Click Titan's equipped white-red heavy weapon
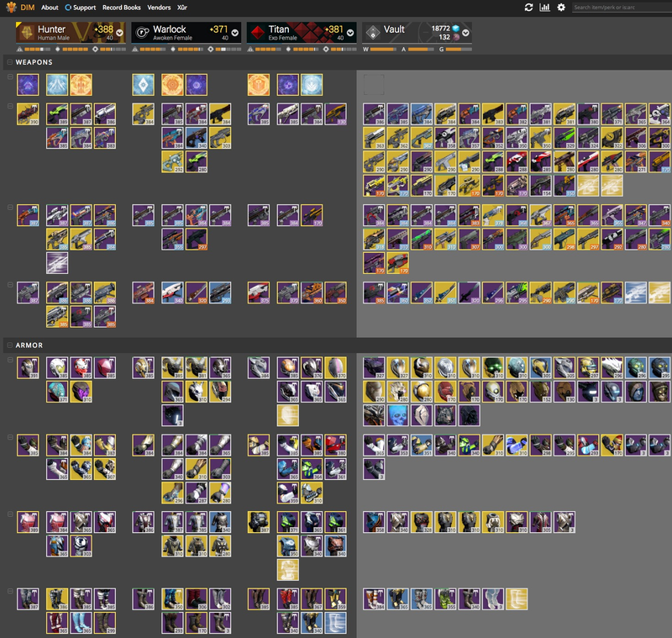This screenshot has height=638, width=672. click(x=259, y=293)
